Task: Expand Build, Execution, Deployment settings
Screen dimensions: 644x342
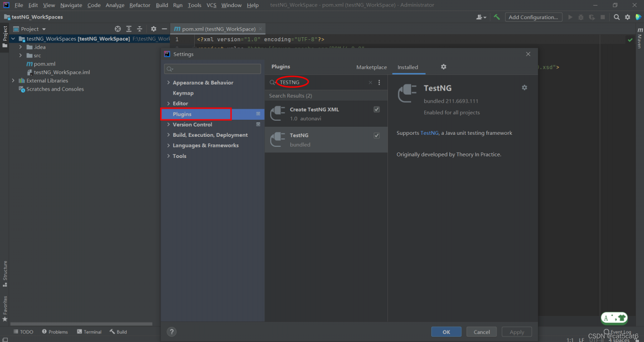Action: point(169,135)
